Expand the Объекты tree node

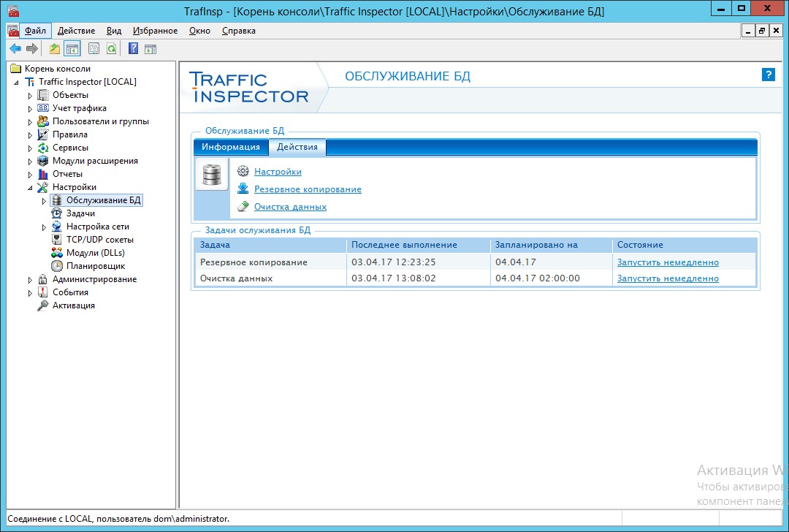30,95
